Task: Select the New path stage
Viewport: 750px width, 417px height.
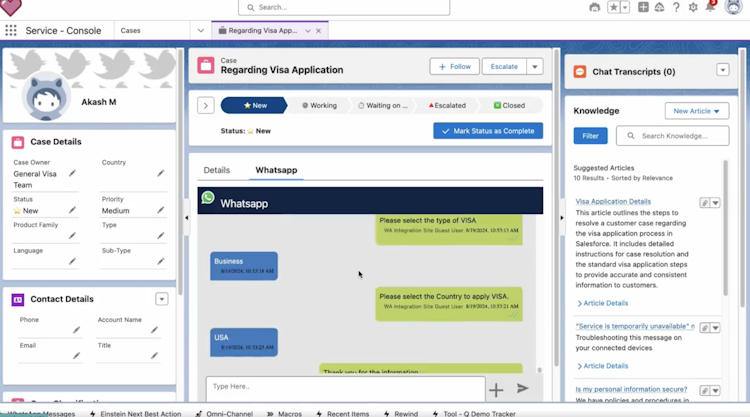Action: pos(255,106)
